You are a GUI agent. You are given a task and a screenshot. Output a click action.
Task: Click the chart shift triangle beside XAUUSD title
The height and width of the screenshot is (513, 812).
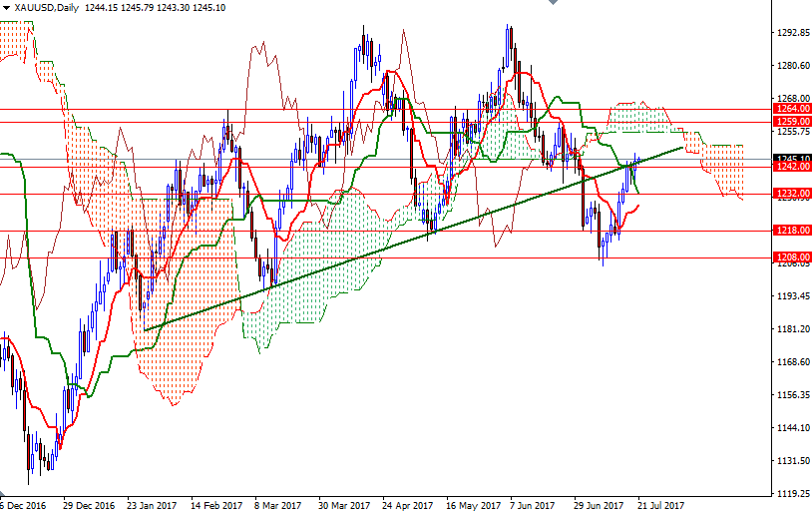click(5, 8)
